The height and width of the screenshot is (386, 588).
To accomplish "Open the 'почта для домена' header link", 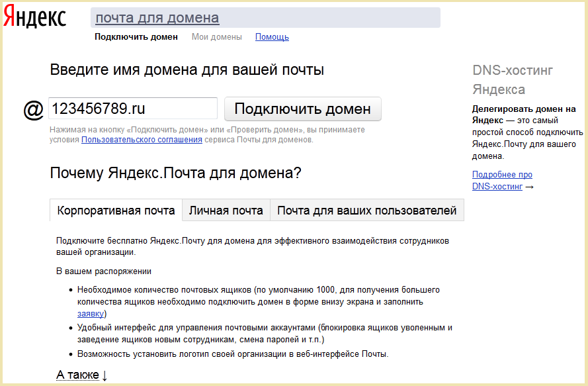I will [x=157, y=18].
